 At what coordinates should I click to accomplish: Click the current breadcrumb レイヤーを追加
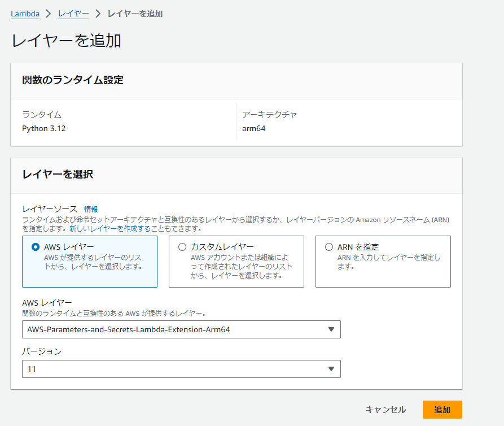(x=135, y=14)
